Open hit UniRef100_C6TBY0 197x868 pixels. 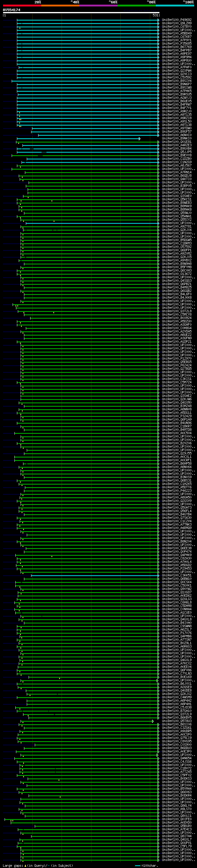[x=177, y=26]
